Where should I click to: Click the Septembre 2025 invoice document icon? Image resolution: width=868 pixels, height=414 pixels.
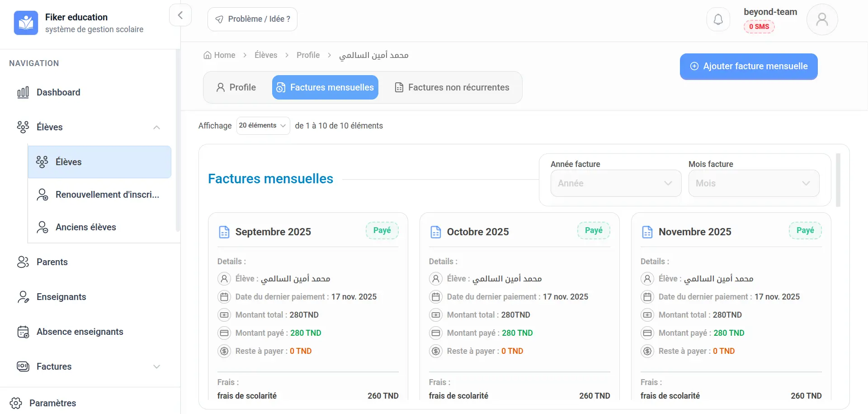(x=224, y=232)
